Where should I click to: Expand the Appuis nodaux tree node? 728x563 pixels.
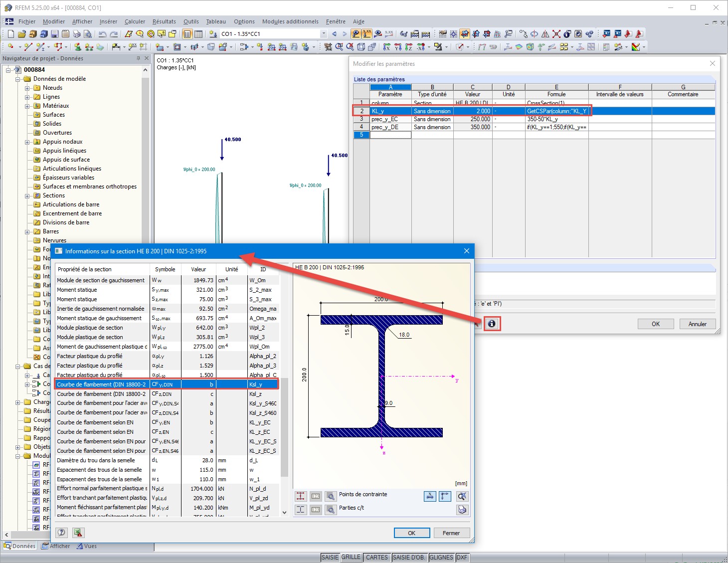point(27,142)
